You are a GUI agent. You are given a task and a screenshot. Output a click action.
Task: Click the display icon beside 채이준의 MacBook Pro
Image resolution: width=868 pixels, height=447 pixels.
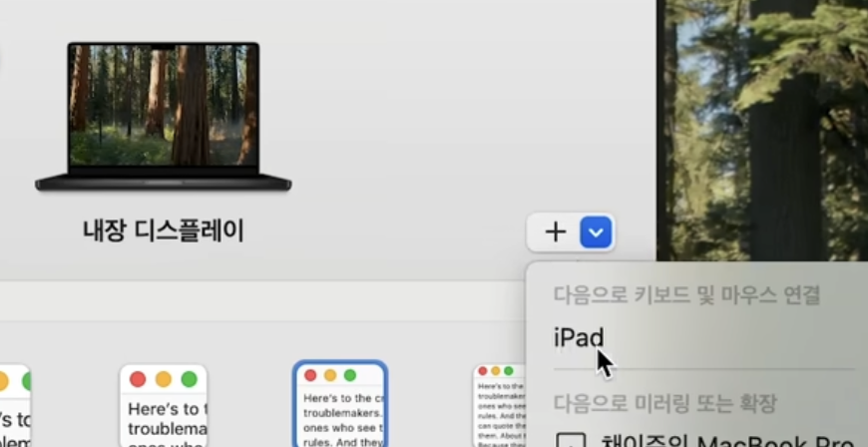coord(570,440)
